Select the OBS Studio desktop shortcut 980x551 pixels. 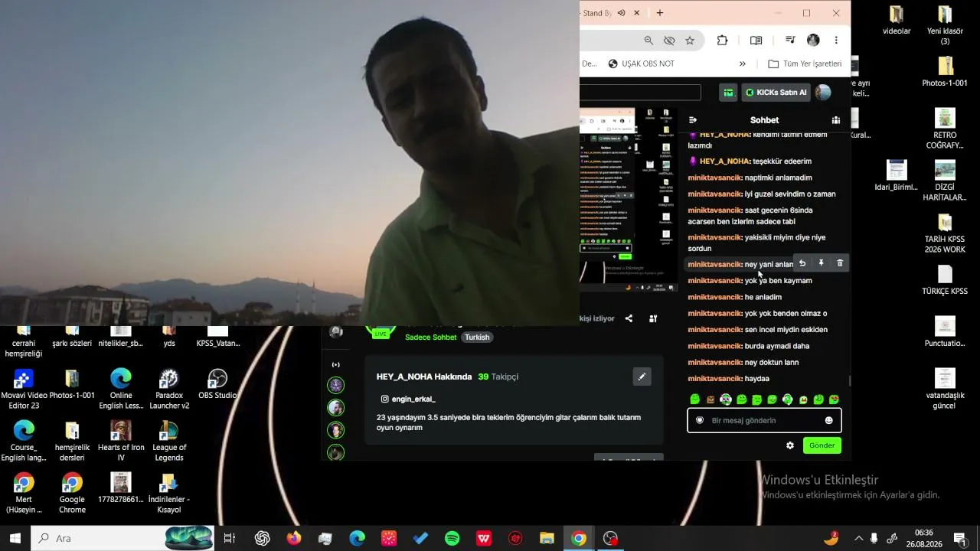coord(217,384)
